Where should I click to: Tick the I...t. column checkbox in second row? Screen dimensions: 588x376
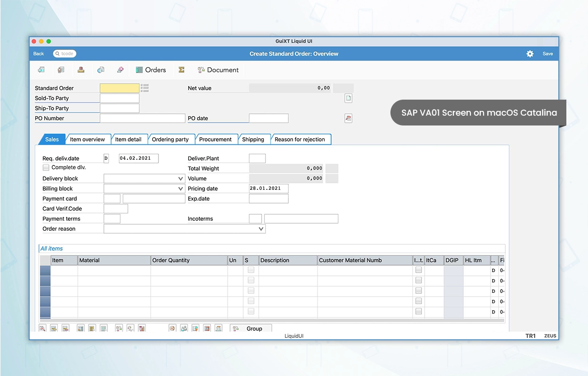[418, 280]
